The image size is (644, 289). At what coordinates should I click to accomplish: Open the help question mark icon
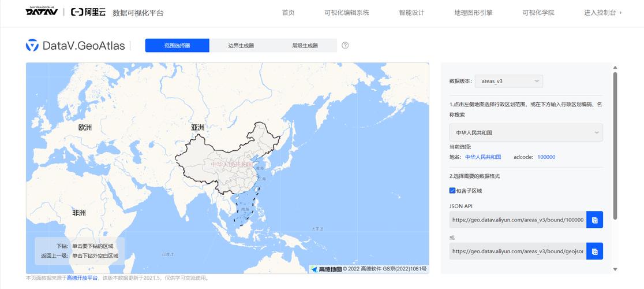coord(345,45)
